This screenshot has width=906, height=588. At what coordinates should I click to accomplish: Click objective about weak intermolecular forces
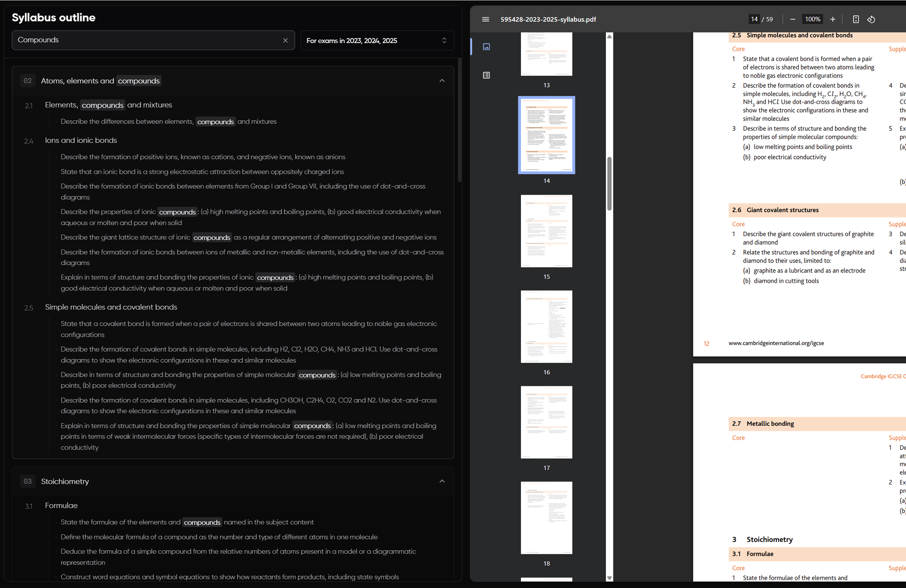click(x=249, y=437)
